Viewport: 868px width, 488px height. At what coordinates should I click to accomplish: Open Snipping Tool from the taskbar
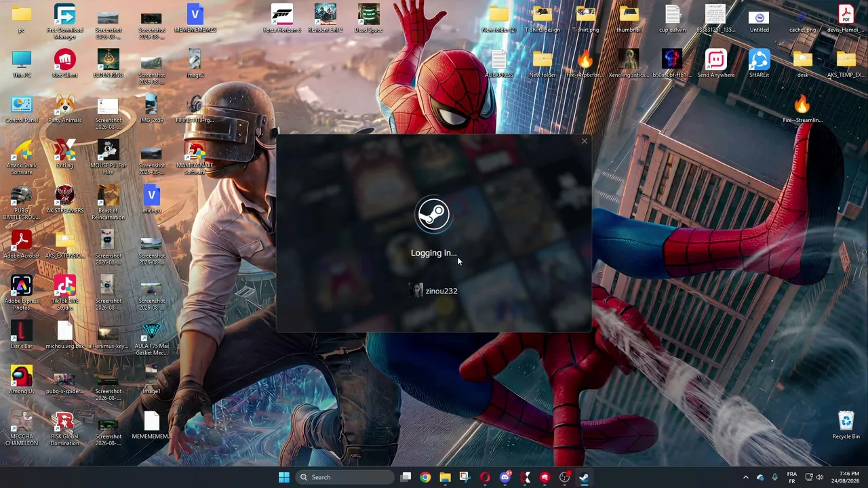pos(465,477)
